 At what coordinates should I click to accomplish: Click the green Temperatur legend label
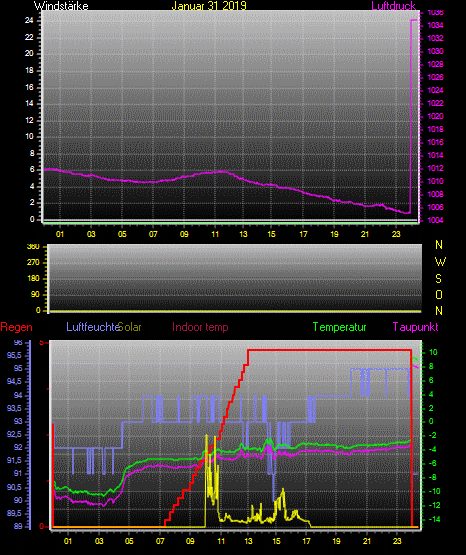pos(339,327)
